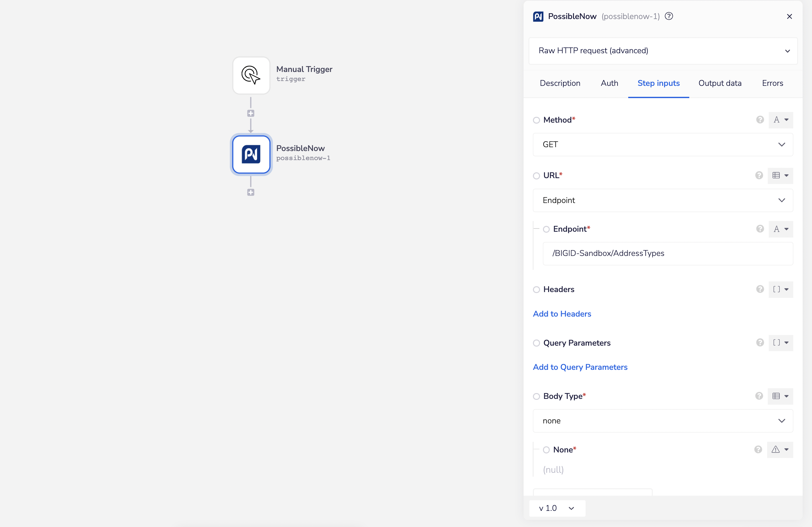Image resolution: width=812 pixels, height=527 pixels.
Task: Expand the GET method dropdown
Action: tap(662, 145)
